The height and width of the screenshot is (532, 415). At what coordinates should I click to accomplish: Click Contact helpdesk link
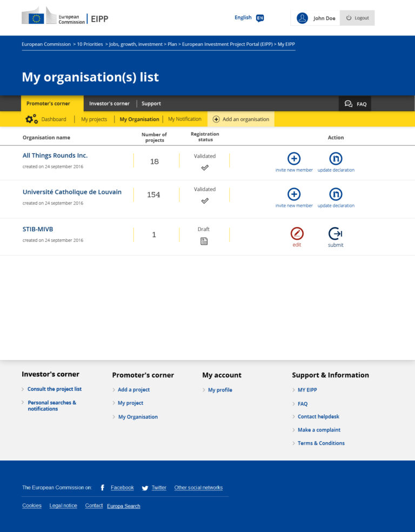(x=318, y=416)
